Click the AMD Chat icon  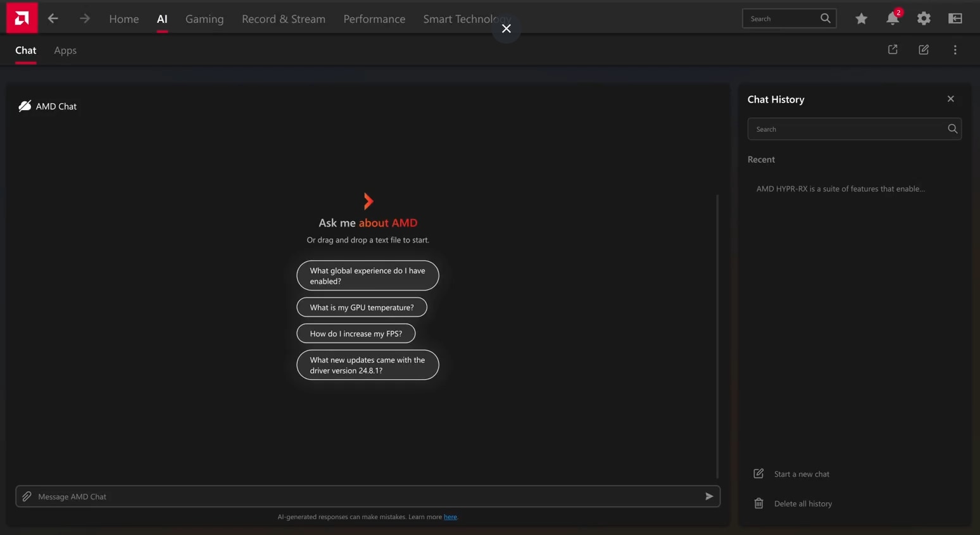(25, 106)
